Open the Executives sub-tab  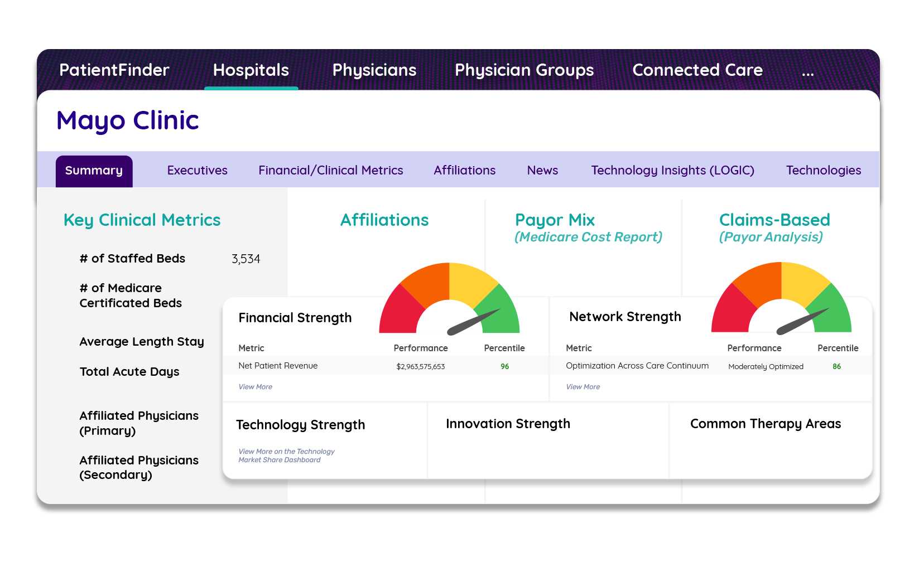pos(198,171)
